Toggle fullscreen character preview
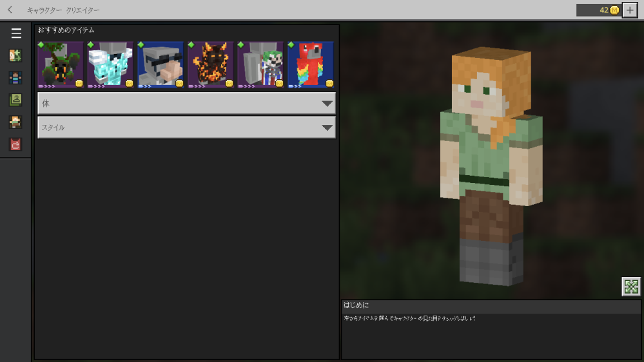Image resolution: width=644 pixels, height=362 pixels. click(x=631, y=287)
